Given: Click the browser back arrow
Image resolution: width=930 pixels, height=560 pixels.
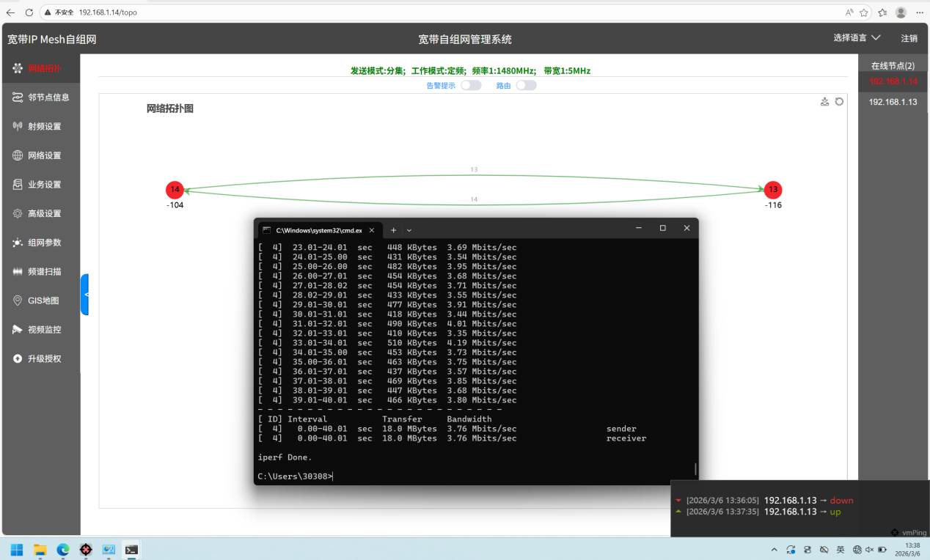Looking at the screenshot, I should 10,12.
